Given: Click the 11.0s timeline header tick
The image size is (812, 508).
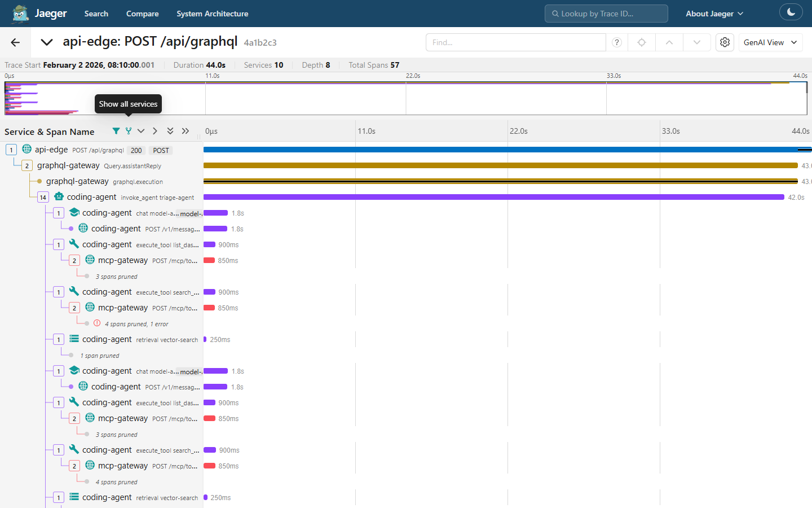Looking at the screenshot, I should 366,131.
